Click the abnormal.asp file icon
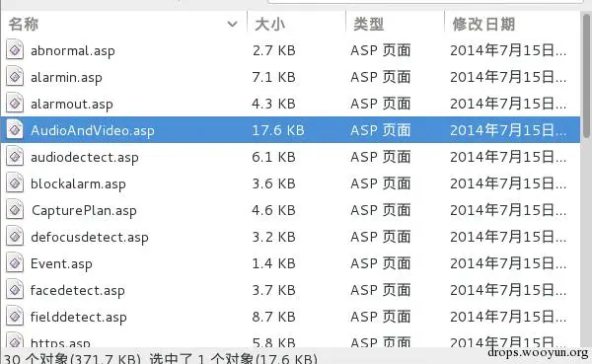 tap(15, 50)
